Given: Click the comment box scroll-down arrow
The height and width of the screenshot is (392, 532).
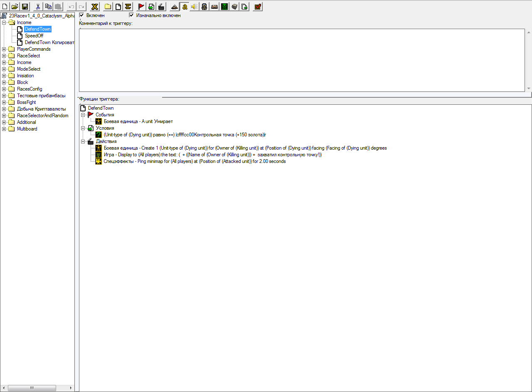Looking at the screenshot, I should tap(529, 89).
